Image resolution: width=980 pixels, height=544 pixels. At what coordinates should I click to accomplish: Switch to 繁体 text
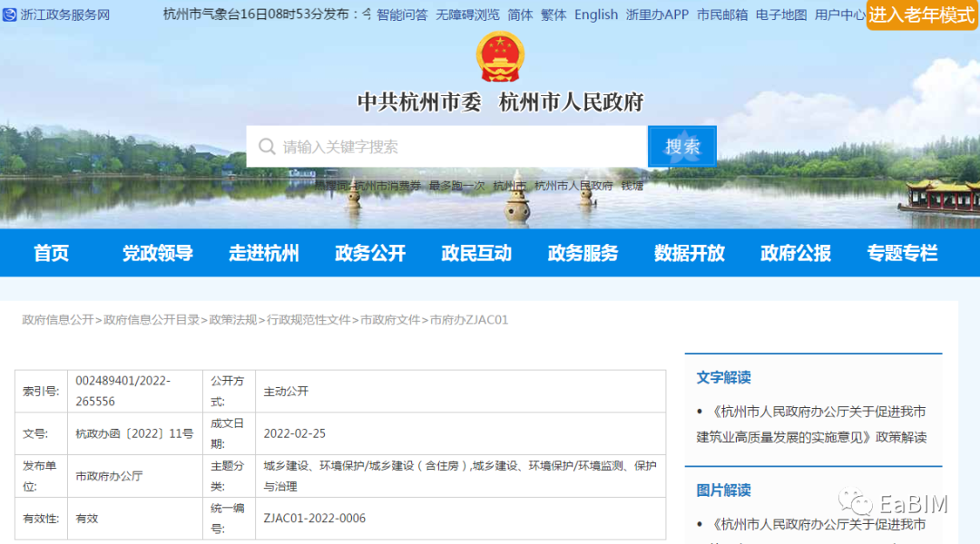(554, 15)
